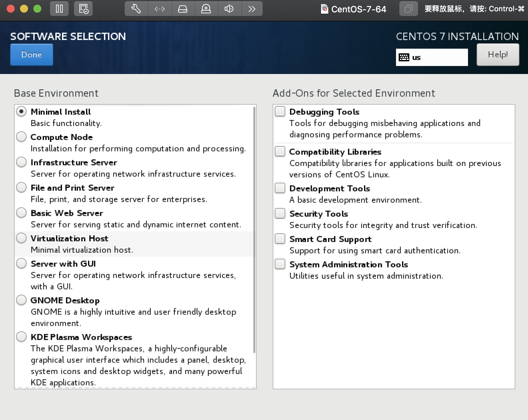Click the CentOS-7-64 document icon
The width and height of the screenshot is (528, 420).
point(324,9)
